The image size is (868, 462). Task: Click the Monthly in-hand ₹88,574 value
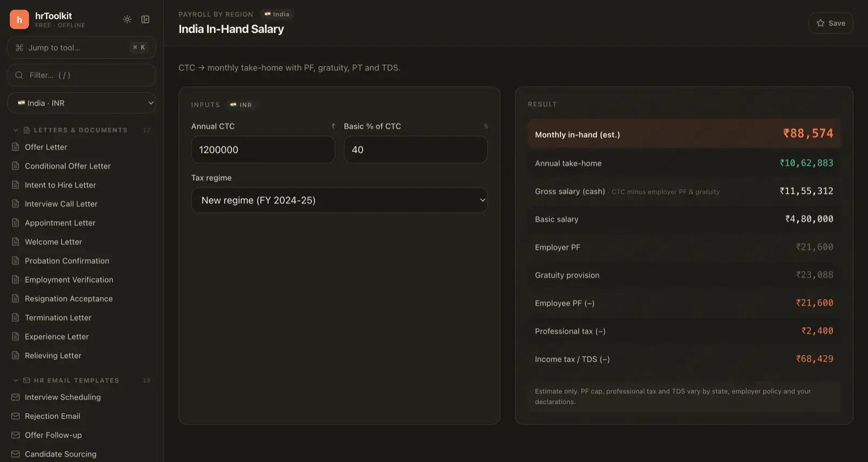[808, 133]
